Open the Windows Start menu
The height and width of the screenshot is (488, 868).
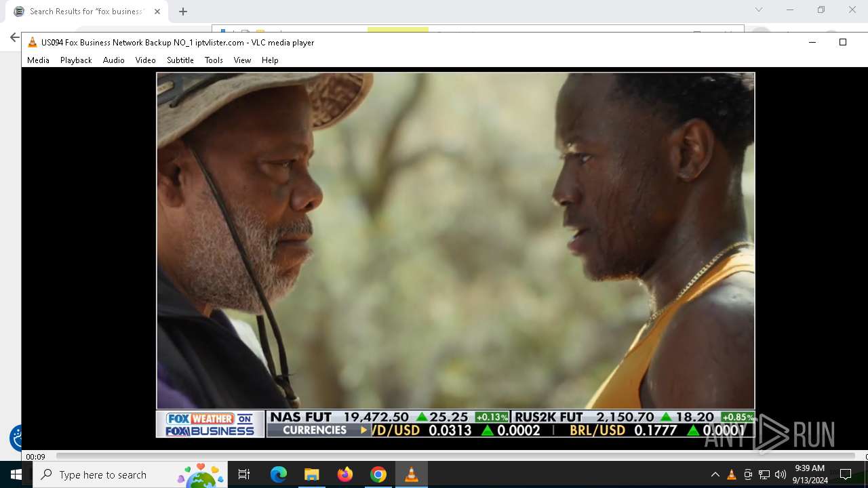coord(16,474)
